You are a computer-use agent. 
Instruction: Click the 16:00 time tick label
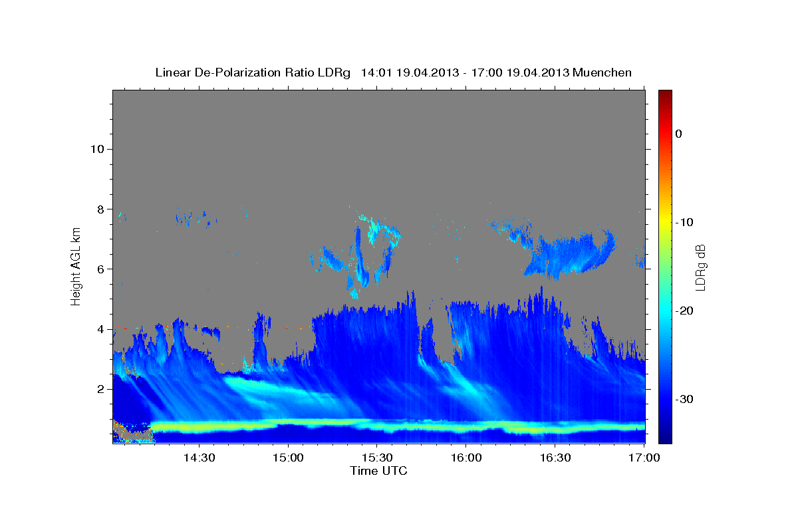coord(466,458)
